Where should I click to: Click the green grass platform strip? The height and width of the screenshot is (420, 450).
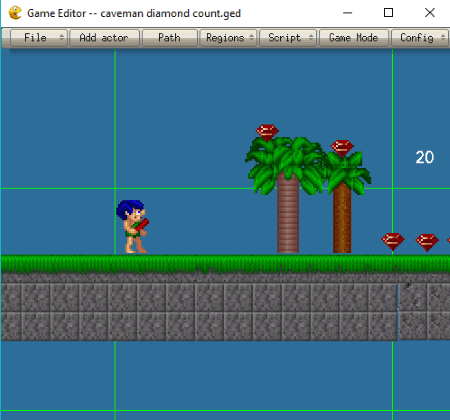click(225, 264)
